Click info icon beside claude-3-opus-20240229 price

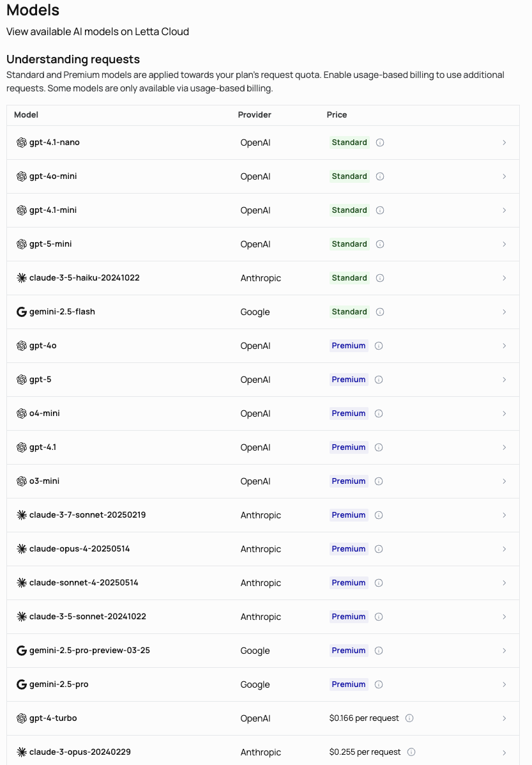411,752
